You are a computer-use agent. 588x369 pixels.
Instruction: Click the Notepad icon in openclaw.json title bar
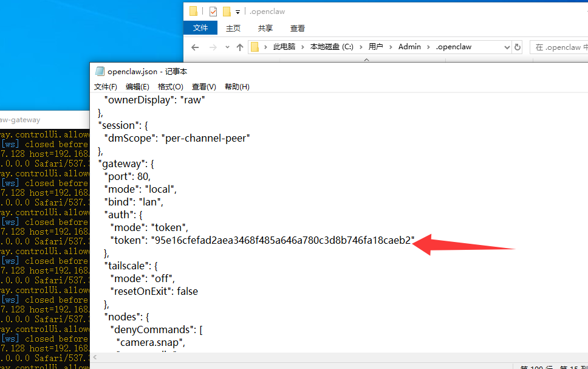pos(100,71)
